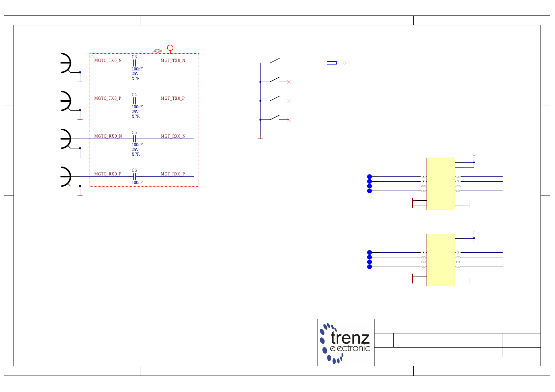
Task: Select the upper yellow IC component body
Action: 441,184
